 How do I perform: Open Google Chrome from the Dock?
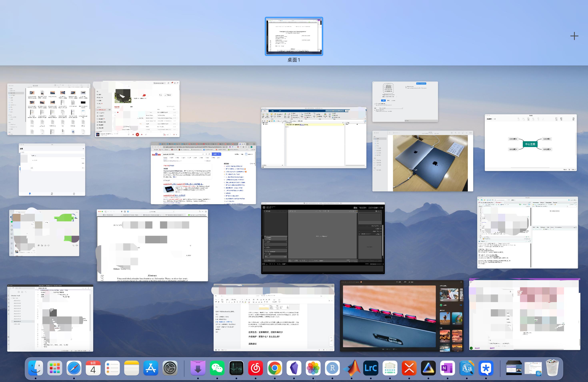275,368
